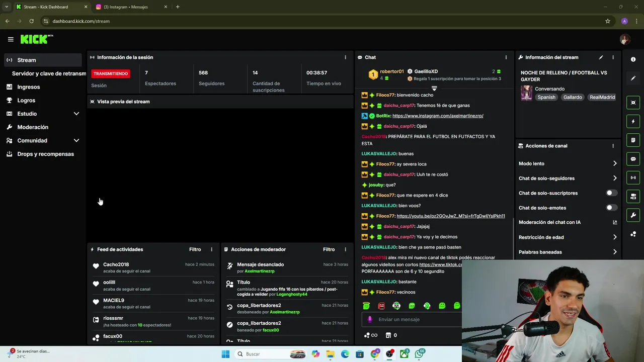This screenshot has width=644, height=362.
Task: Open Acciones de canal three-dot menu
Action: point(613,146)
